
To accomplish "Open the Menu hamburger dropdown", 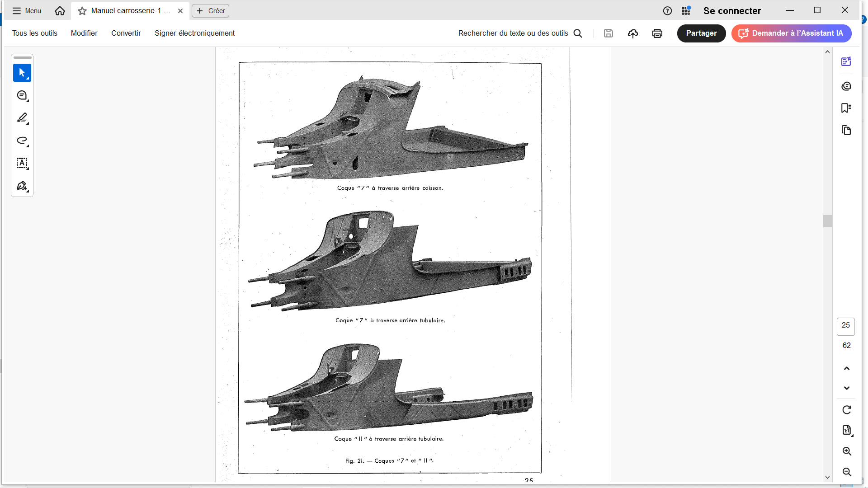I will coord(26,11).
